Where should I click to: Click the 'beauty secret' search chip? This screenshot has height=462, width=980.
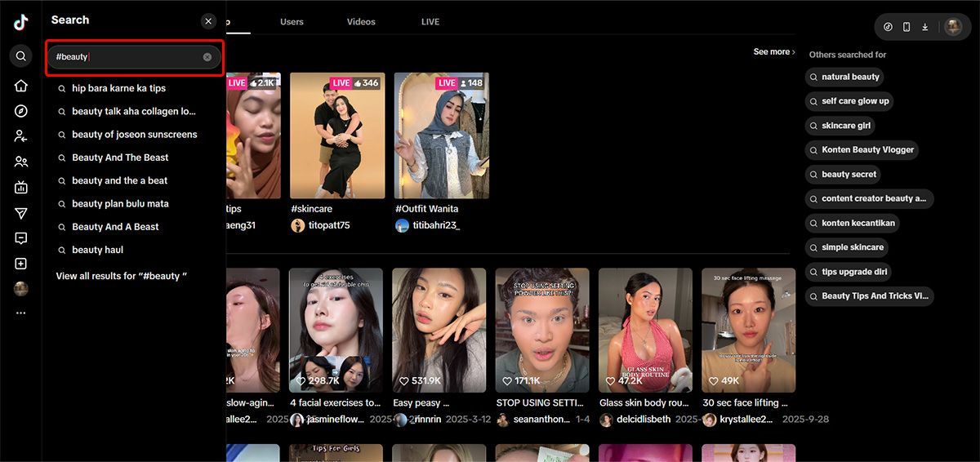(x=843, y=174)
